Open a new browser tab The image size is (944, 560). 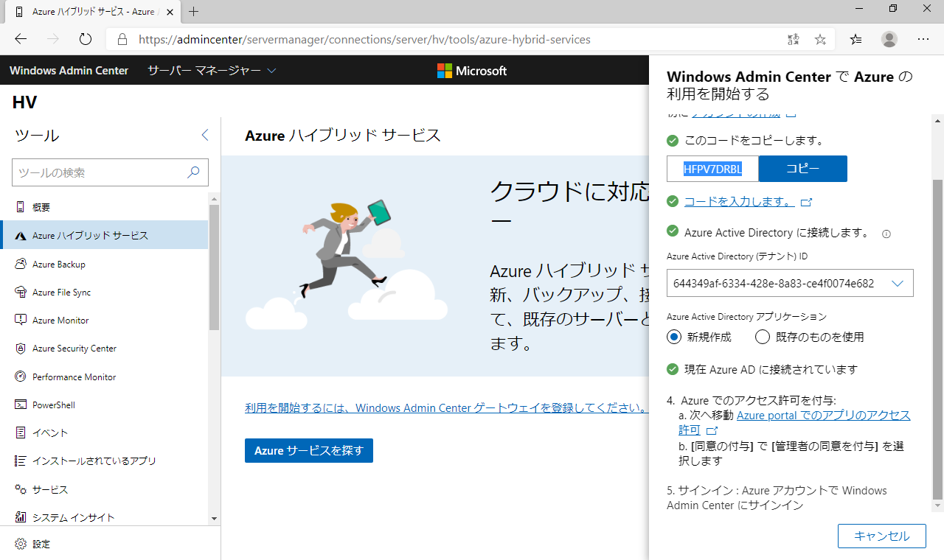click(194, 12)
